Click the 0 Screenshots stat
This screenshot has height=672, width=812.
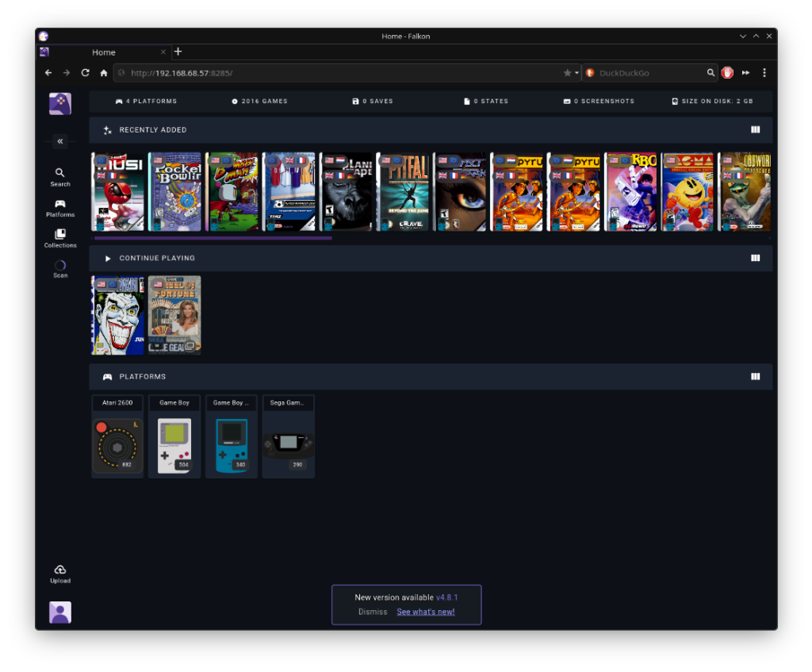(x=599, y=101)
